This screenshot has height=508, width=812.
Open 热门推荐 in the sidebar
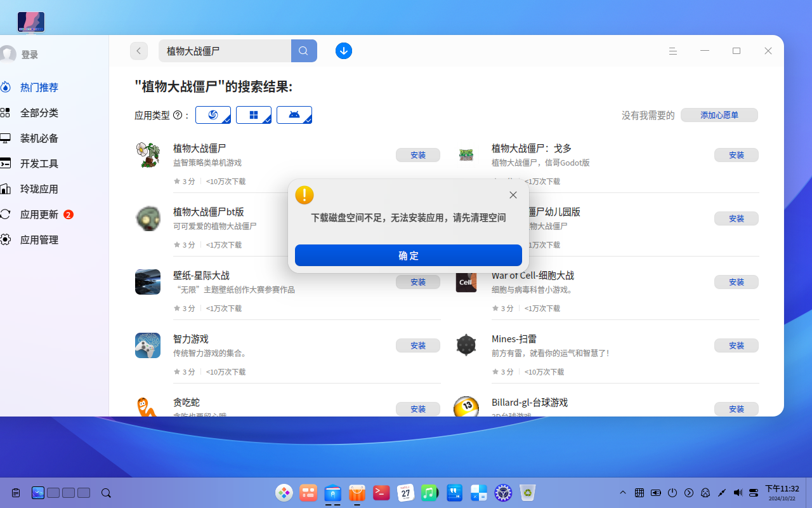[x=39, y=87]
